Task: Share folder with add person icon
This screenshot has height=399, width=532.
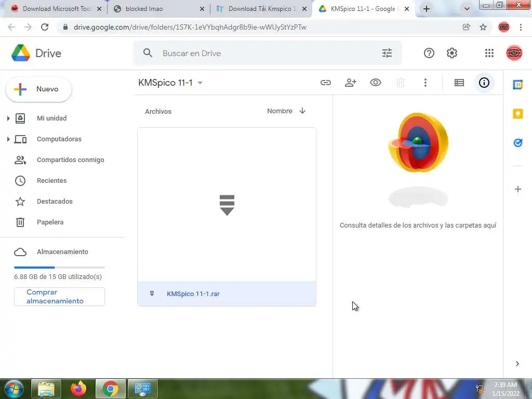Action: 351,83
